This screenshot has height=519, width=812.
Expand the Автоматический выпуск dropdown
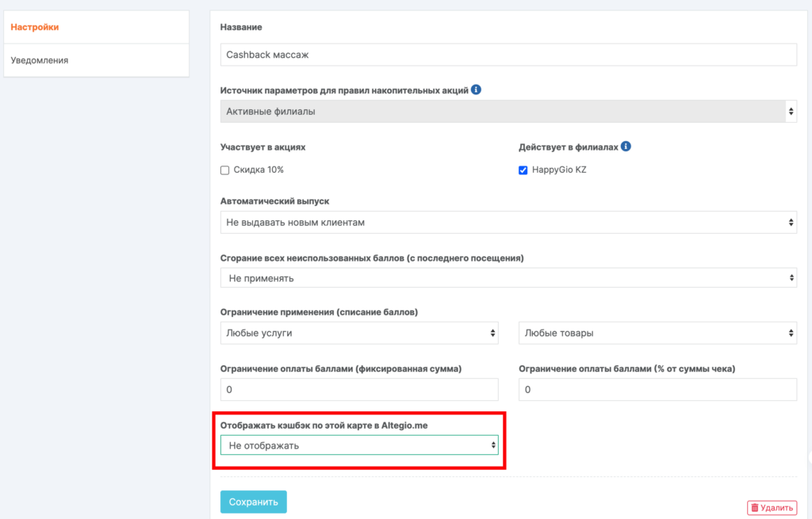[507, 223]
